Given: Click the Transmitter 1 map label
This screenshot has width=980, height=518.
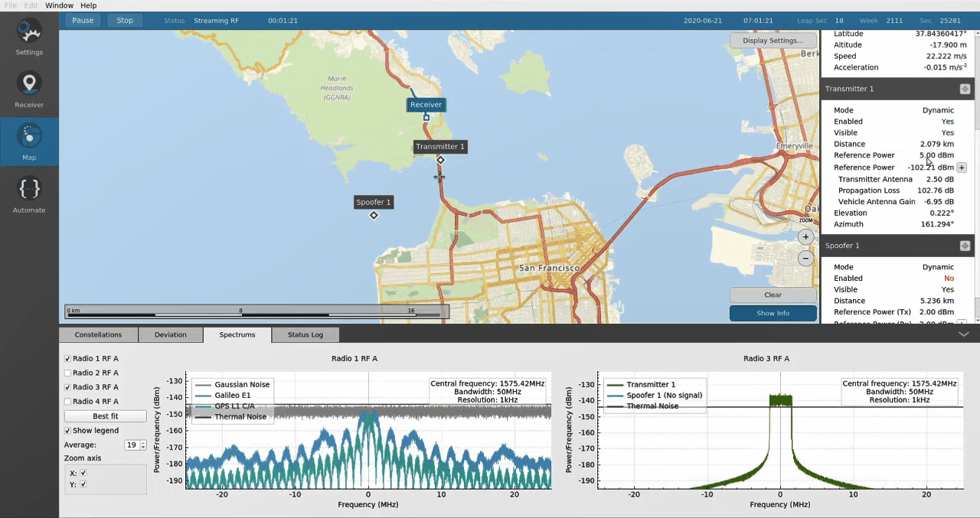Looking at the screenshot, I should 440,146.
